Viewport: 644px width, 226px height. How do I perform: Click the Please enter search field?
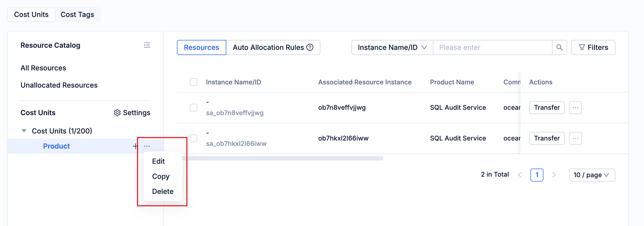tap(492, 47)
